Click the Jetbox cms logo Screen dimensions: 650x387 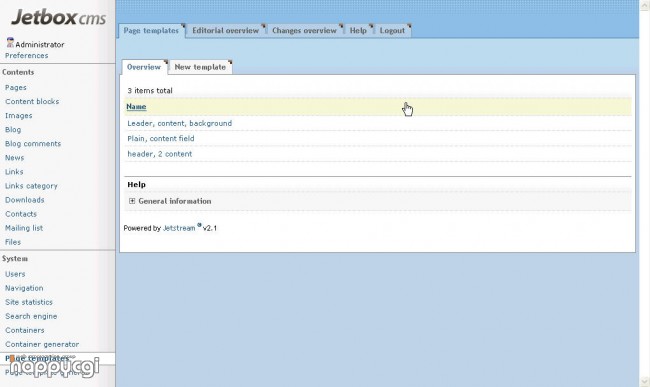pos(58,18)
